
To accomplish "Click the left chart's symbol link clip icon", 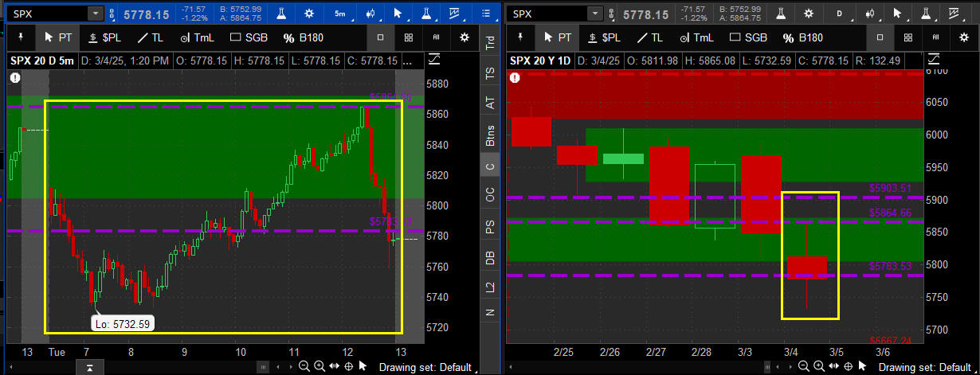I will (113, 14).
